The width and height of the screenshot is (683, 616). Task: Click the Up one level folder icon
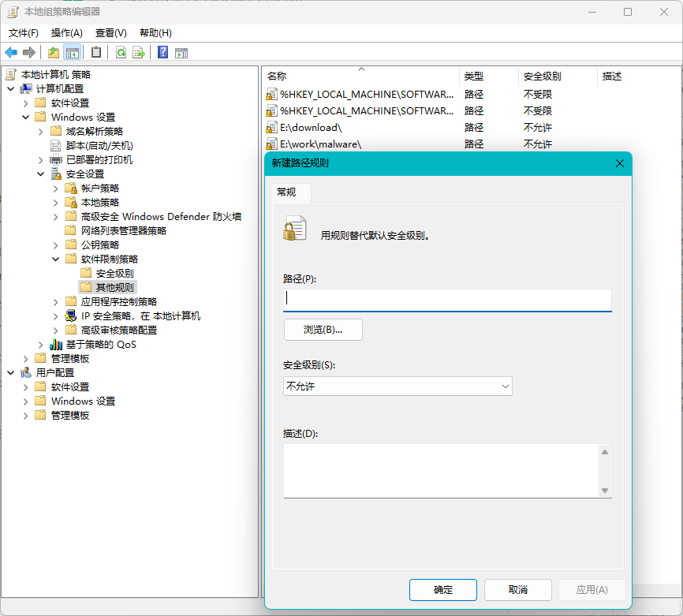click(x=53, y=53)
